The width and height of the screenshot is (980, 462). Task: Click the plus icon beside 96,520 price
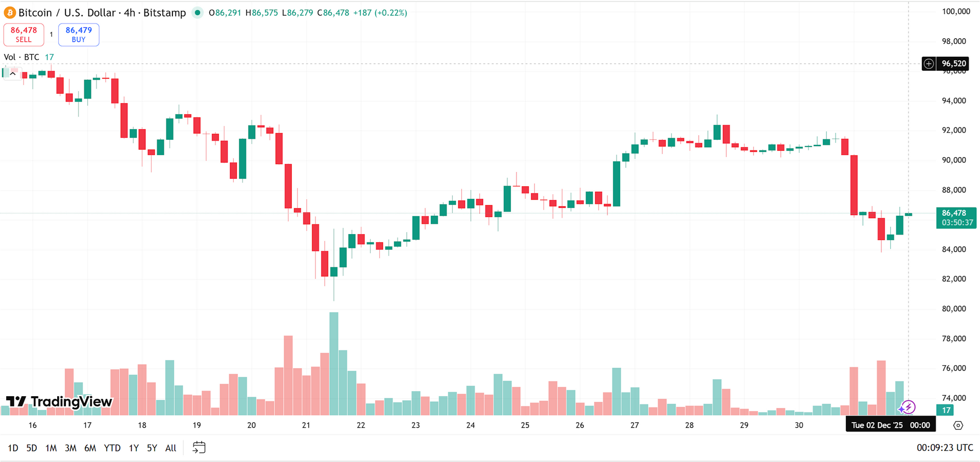pyautogui.click(x=929, y=64)
